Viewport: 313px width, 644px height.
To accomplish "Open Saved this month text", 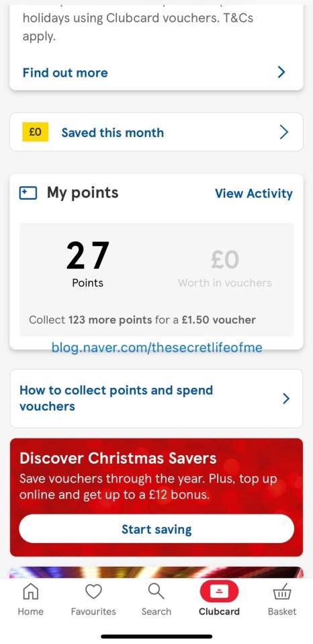I will tap(112, 132).
